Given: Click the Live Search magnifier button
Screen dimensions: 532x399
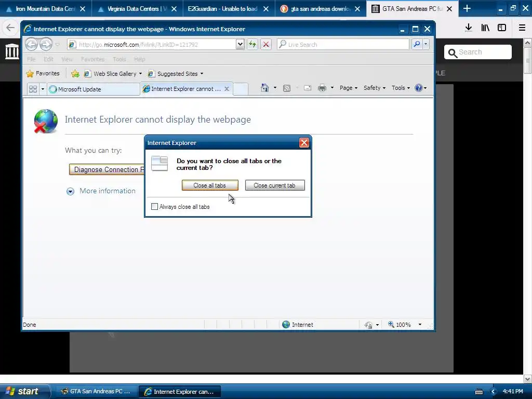Looking at the screenshot, I should [x=417, y=44].
